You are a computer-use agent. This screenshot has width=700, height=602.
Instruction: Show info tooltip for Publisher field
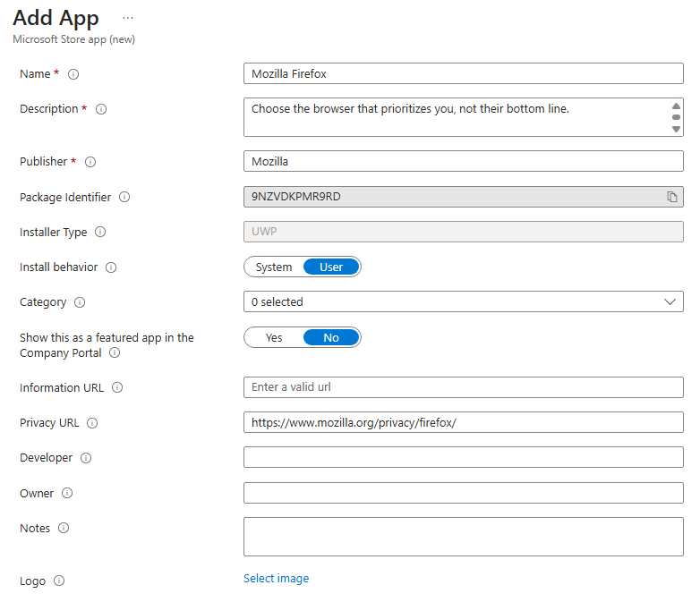pos(90,162)
